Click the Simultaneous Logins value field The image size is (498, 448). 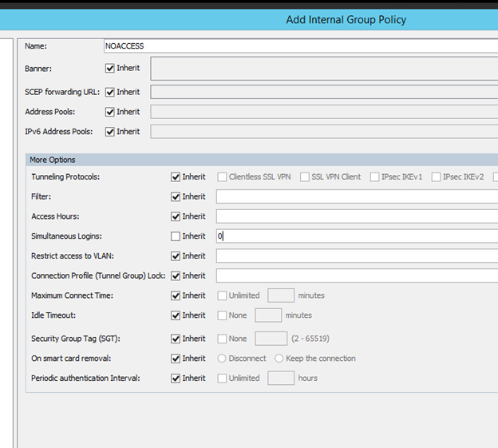click(355, 236)
